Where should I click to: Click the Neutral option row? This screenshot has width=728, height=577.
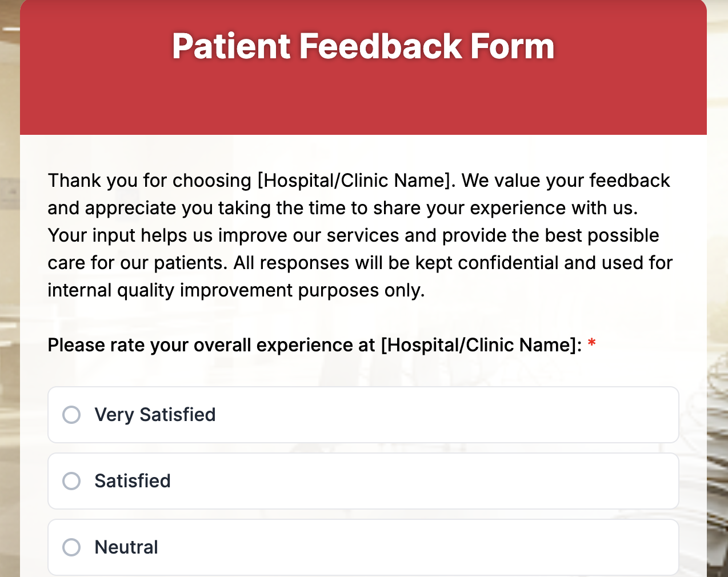pos(363,547)
